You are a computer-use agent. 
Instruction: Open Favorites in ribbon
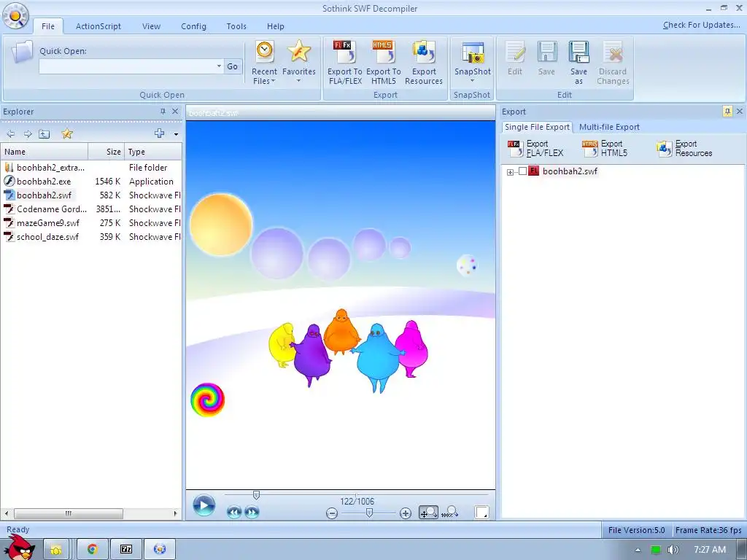[298, 62]
